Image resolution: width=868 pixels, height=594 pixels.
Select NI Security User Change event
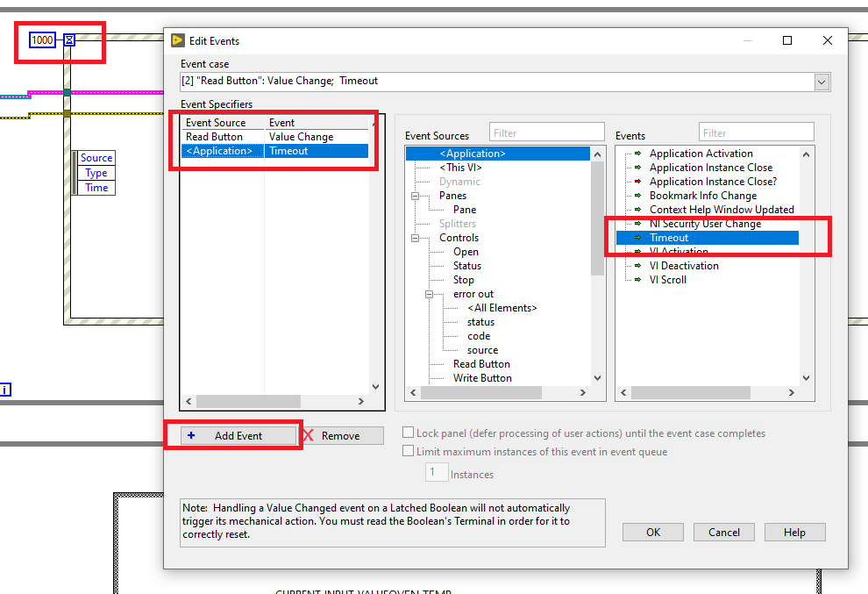point(705,224)
